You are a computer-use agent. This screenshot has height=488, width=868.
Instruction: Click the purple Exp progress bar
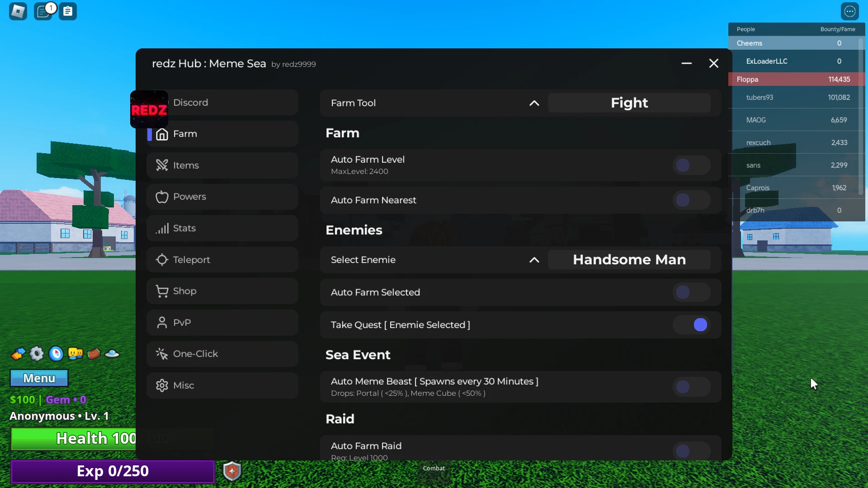113,471
